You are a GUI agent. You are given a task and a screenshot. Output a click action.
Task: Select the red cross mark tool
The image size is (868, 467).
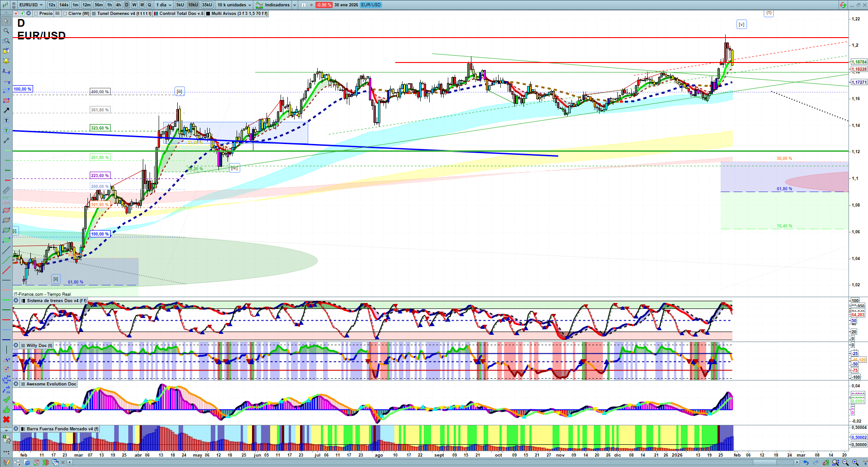click(6, 419)
